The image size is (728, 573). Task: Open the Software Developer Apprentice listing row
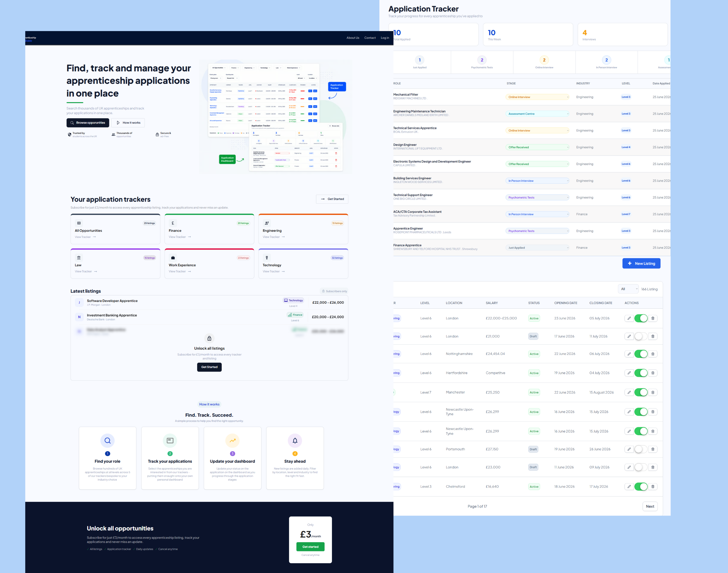210,302
